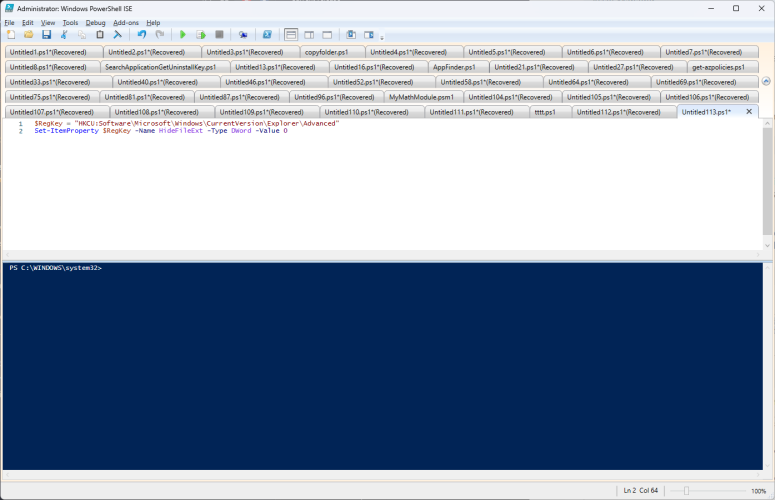Click script editor vertical scrollbar down arrow
This screenshot has width=775, height=500.
click(x=767, y=246)
